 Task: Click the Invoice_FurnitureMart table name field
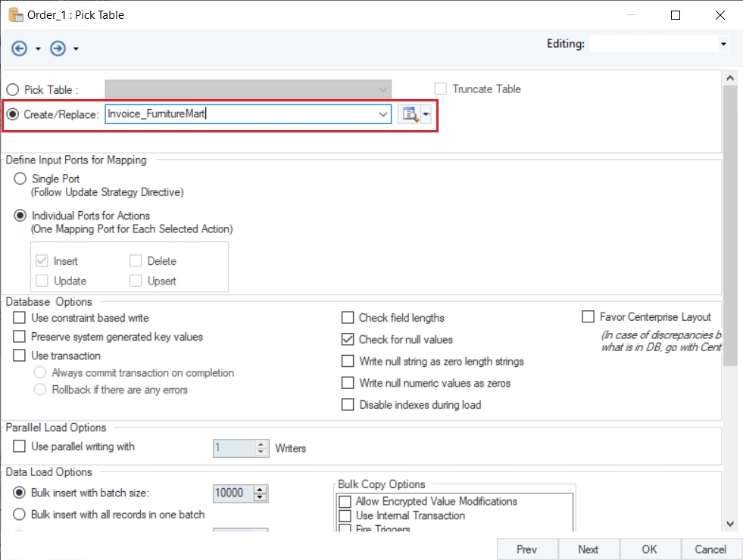click(x=242, y=114)
